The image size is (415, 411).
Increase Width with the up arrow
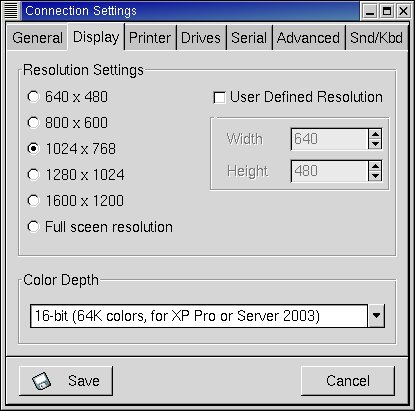(x=375, y=134)
